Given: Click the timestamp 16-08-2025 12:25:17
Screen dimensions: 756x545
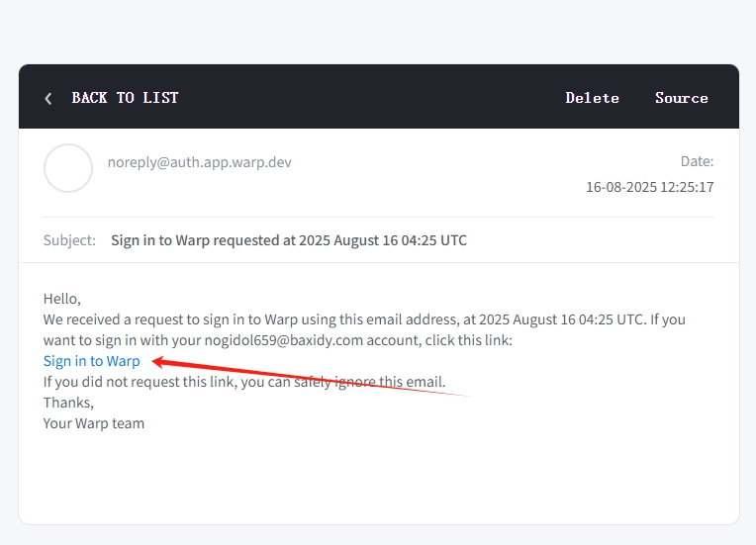Looking at the screenshot, I should [x=649, y=186].
